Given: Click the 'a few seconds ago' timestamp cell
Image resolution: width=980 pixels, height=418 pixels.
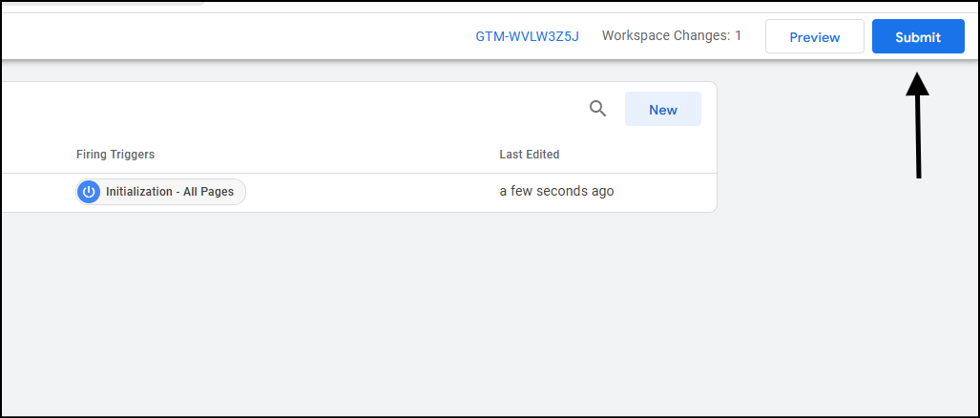Looking at the screenshot, I should (556, 191).
